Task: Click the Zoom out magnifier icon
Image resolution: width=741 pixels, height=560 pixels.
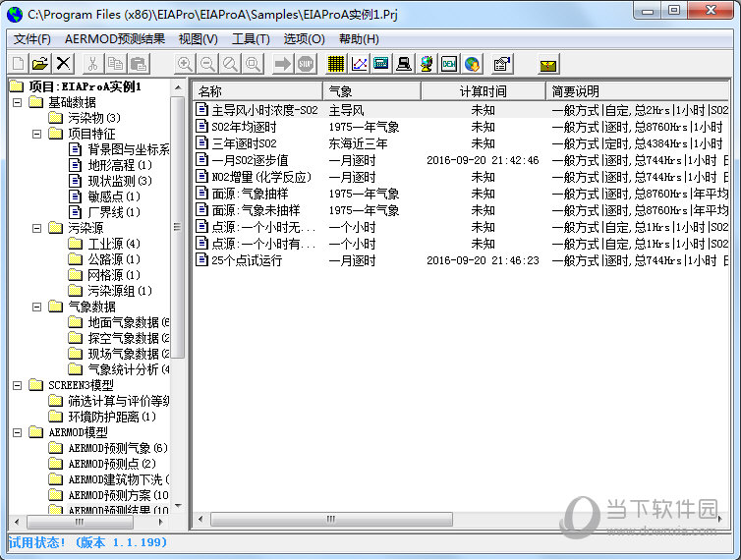Action: coord(207,64)
